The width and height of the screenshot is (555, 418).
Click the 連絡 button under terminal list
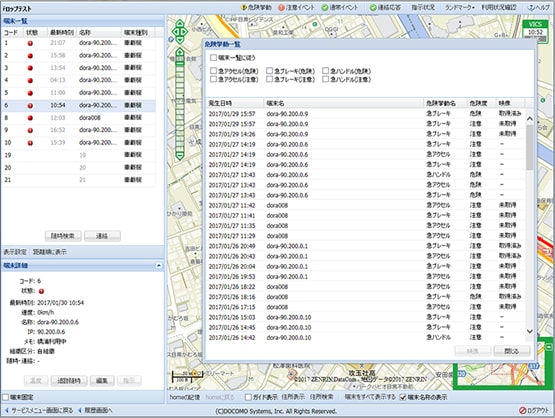102,236
